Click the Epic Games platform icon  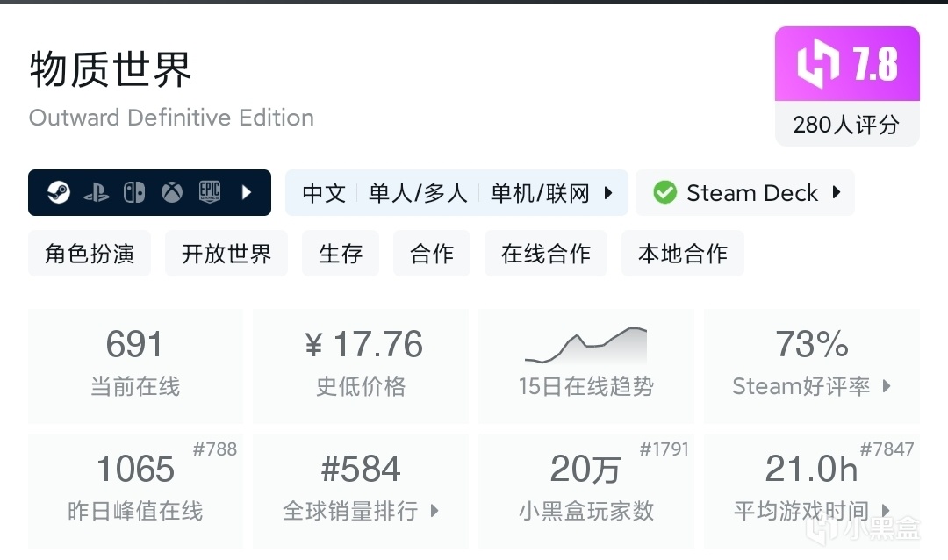pos(209,192)
